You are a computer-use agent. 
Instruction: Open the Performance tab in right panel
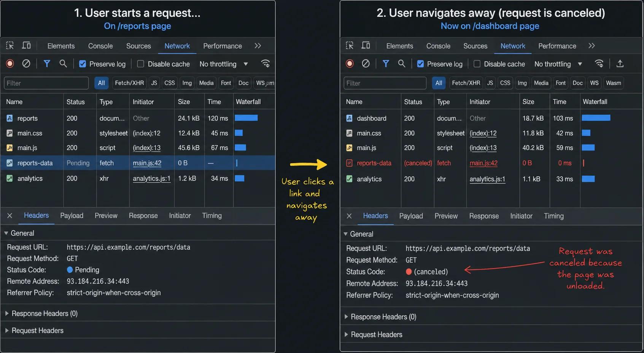[x=557, y=46]
